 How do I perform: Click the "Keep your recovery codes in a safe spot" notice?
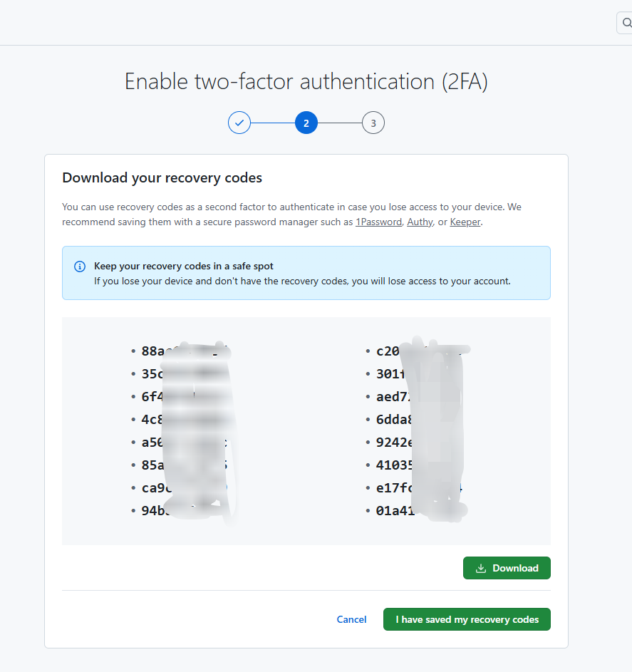click(184, 266)
